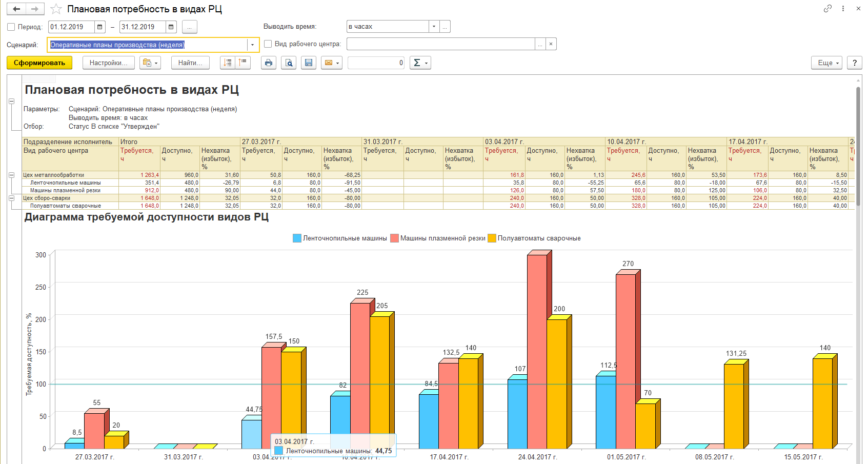The height and width of the screenshot is (464, 868).
Task: Open the Настройки... dialog
Action: (x=108, y=63)
